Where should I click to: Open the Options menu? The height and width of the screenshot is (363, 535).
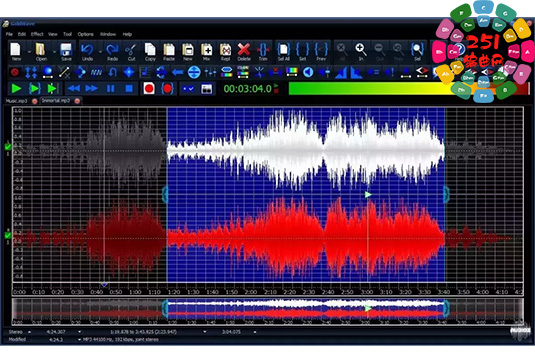click(x=85, y=34)
